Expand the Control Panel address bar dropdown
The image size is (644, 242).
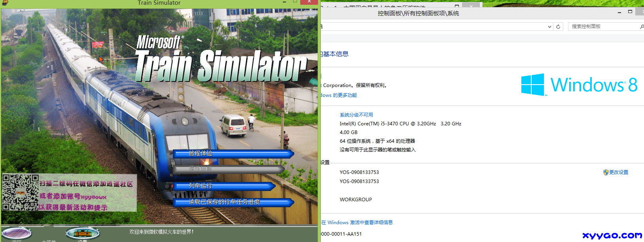[549, 26]
